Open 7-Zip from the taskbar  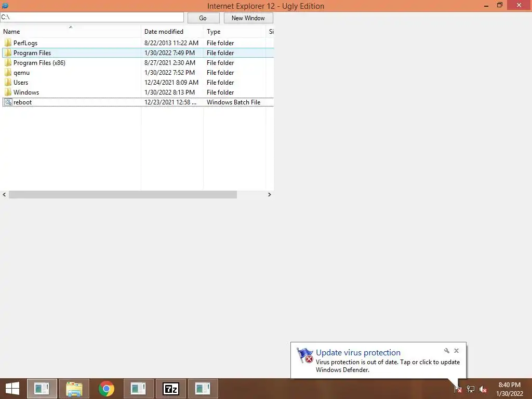tap(170, 389)
